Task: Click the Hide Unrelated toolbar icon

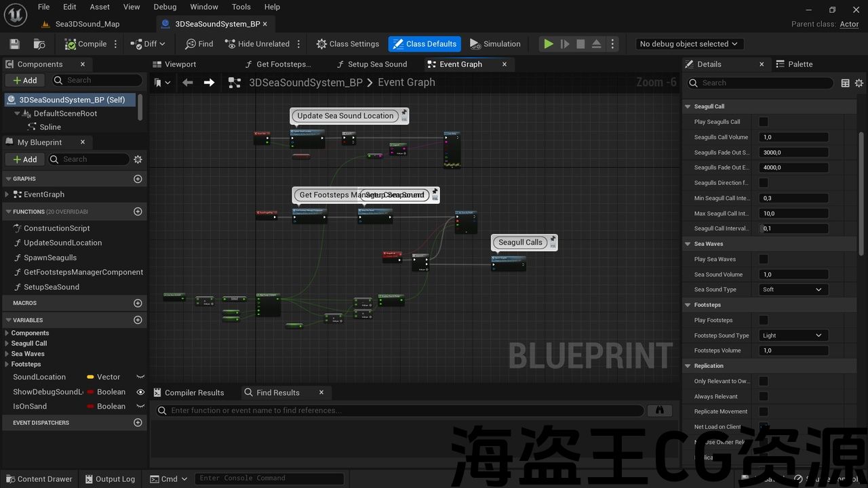Action: pyautogui.click(x=256, y=44)
